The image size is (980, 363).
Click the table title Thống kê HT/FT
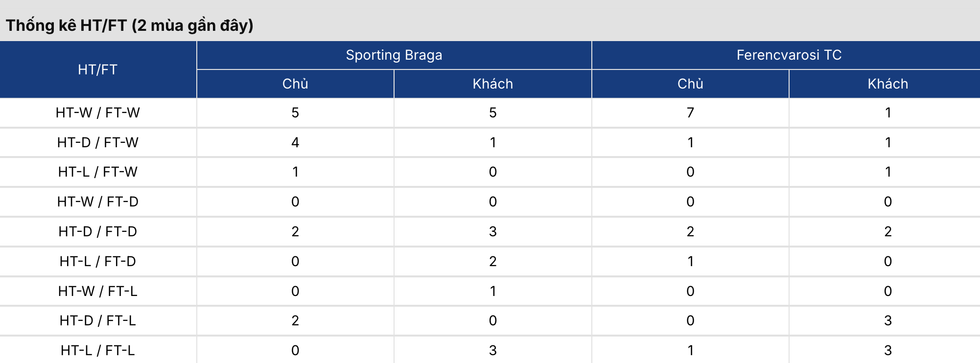point(130,25)
